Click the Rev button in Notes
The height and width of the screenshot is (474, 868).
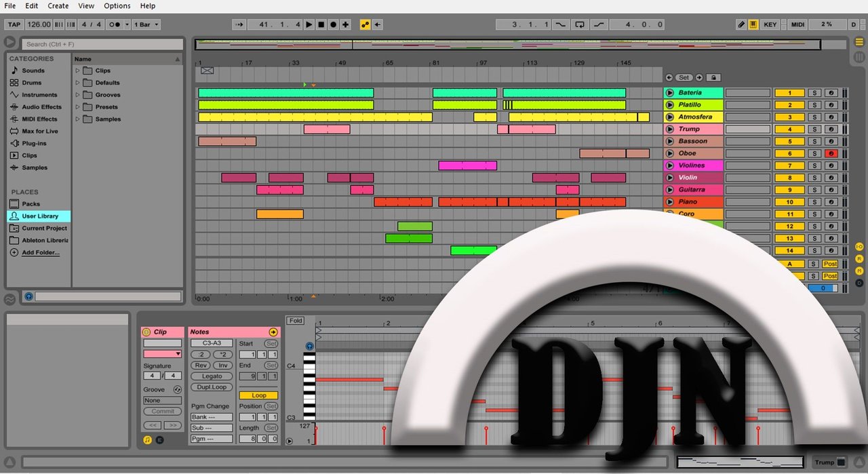pyautogui.click(x=200, y=366)
